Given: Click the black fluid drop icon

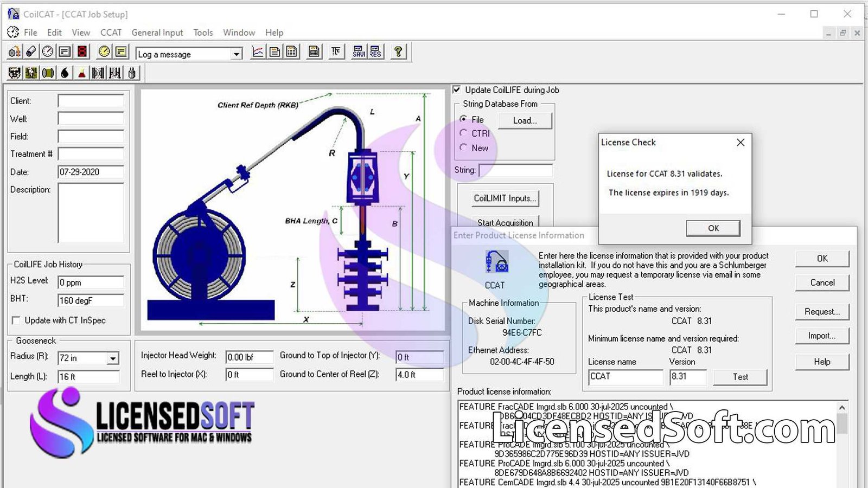Looking at the screenshot, I should point(65,73).
